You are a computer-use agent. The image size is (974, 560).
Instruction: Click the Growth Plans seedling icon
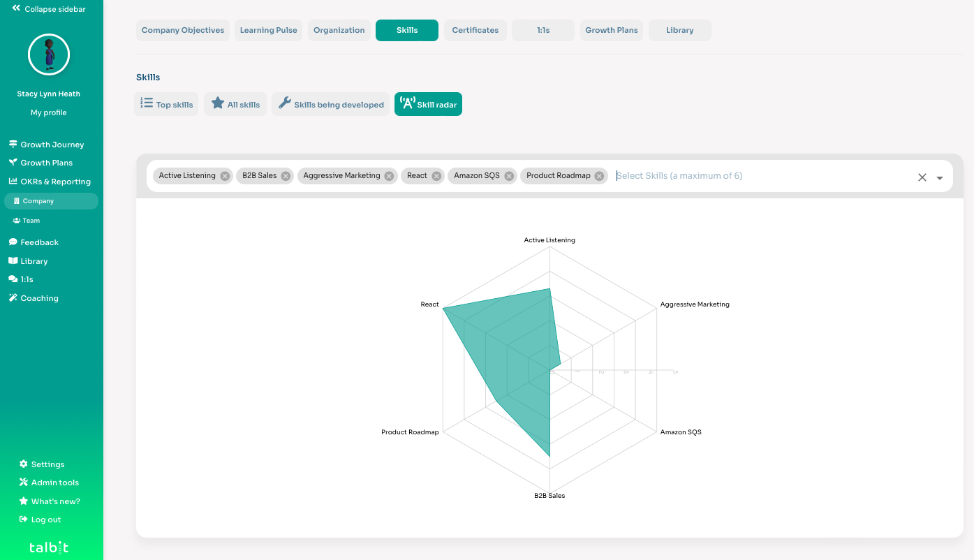[13, 163]
